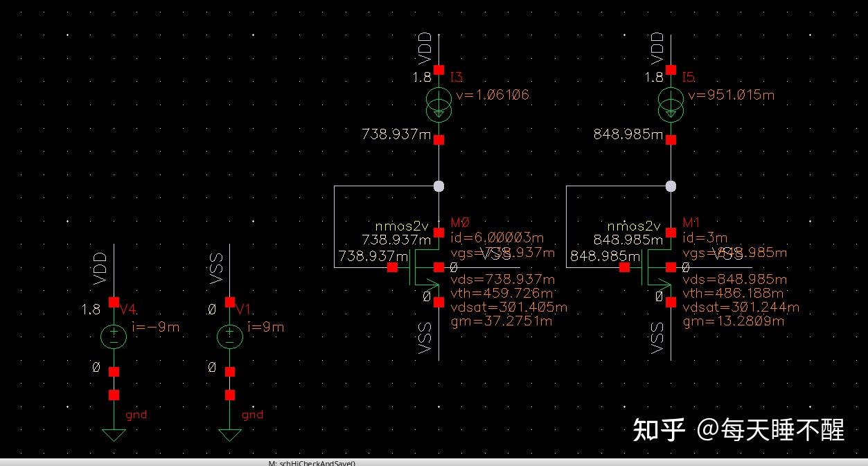Select the voltage source V1 symbol

coord(229,337)
